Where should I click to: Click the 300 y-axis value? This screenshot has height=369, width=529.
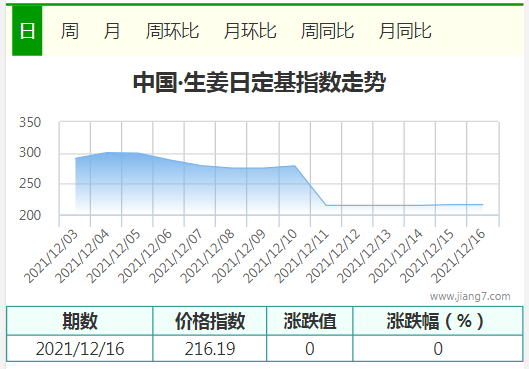coord(30,152)
